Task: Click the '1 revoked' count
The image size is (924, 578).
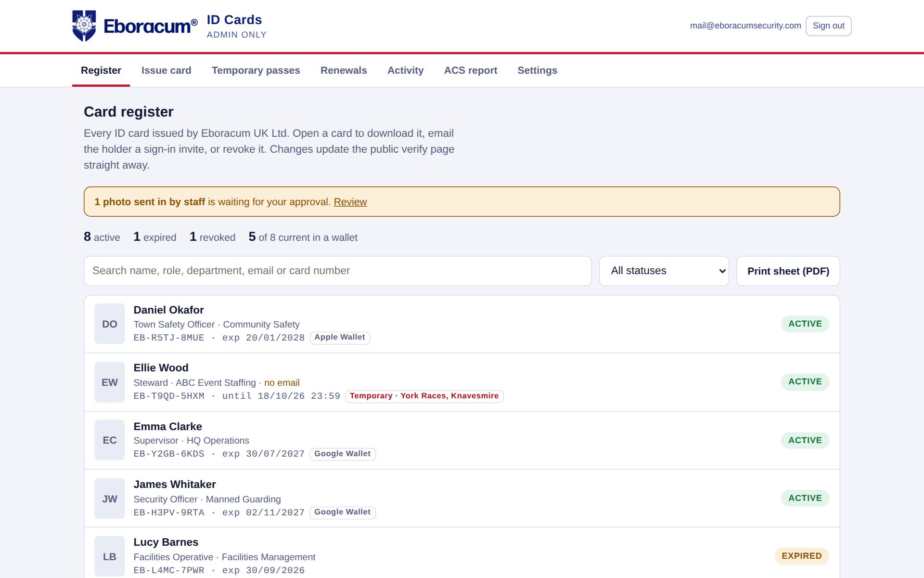Action: click(x=212, y=237)
